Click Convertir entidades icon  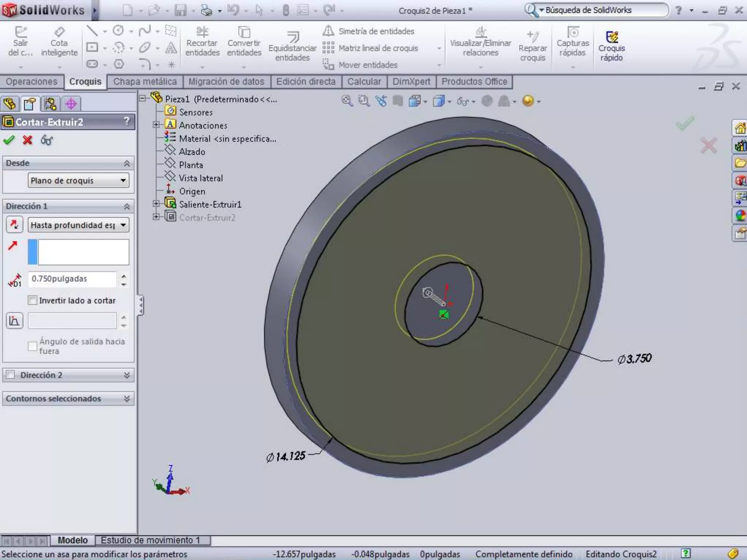(244, 41)
